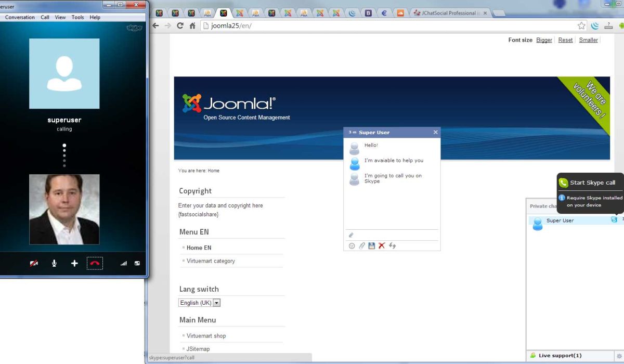Image resolution: width=624 pixels, height=364 pixels.
Task: Reset the font size
Action: 565,40
